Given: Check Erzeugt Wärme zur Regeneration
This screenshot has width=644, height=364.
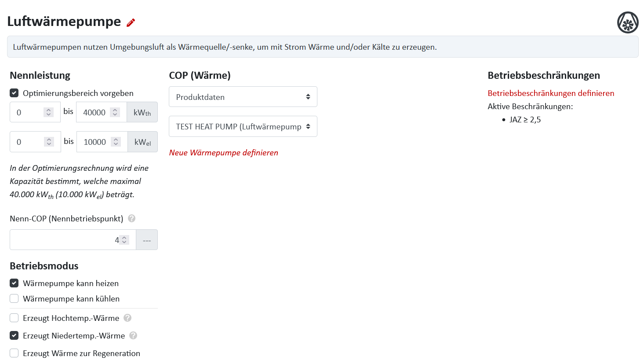Looking at the screenshot, I should 14,353.
